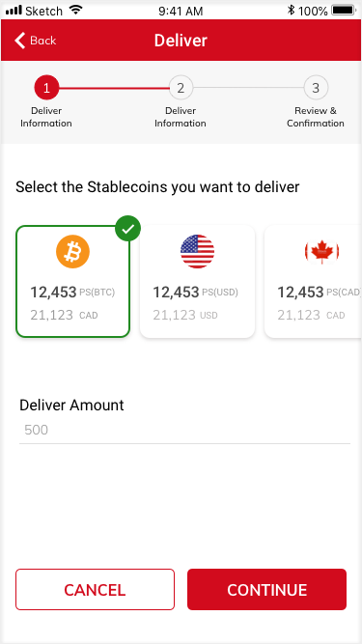Image resolution: width=362 pixels, height=644 pixels.
Task: Select the orange Bitcoin coin icon
Action: 72,251
